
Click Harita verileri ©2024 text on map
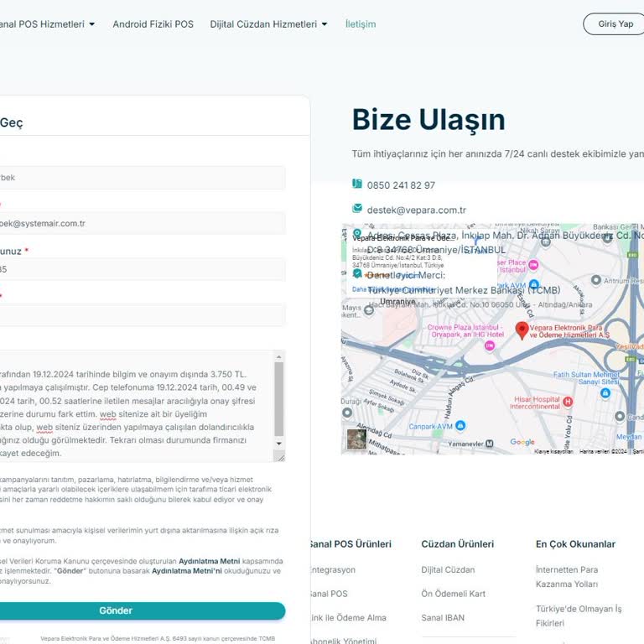coord(603,451)
